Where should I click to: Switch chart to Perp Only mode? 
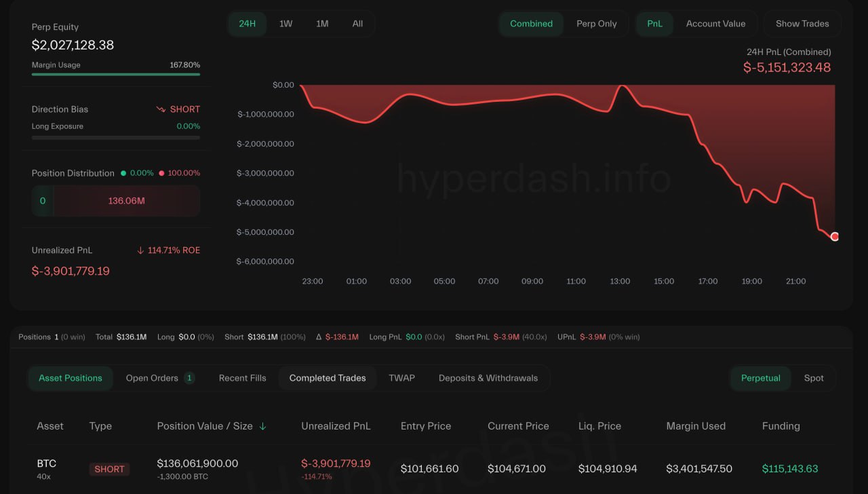[596, 24]
